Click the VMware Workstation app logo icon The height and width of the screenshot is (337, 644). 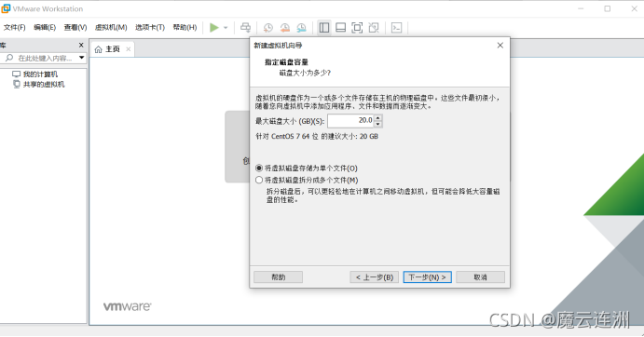6,8
